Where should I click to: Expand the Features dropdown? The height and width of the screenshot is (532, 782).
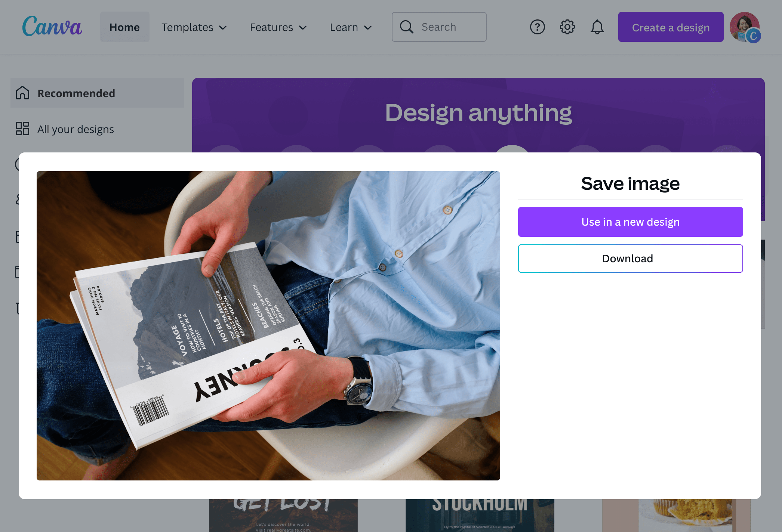(278, 27)
